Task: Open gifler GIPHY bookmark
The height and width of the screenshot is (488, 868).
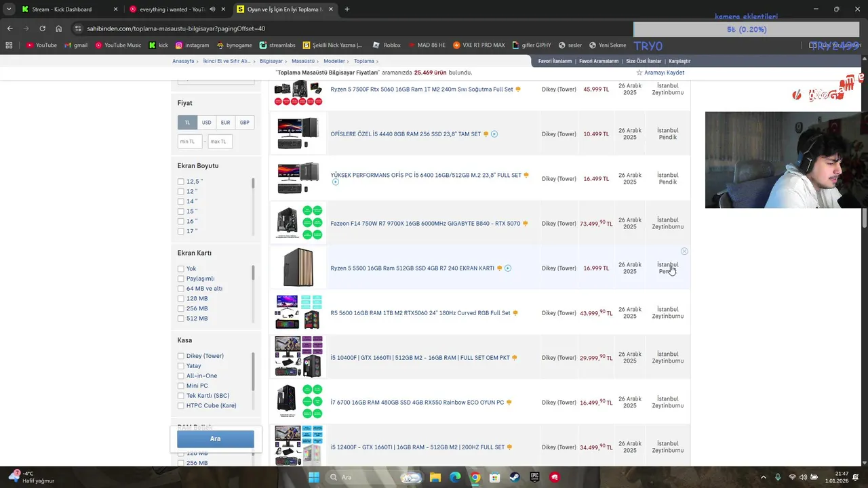Action: click(x=531, y=45)
